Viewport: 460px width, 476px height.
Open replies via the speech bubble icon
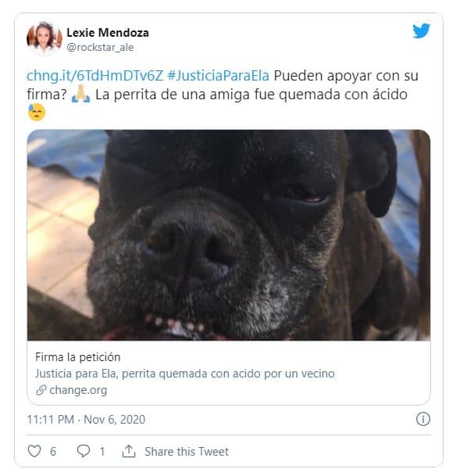[84, 451]
